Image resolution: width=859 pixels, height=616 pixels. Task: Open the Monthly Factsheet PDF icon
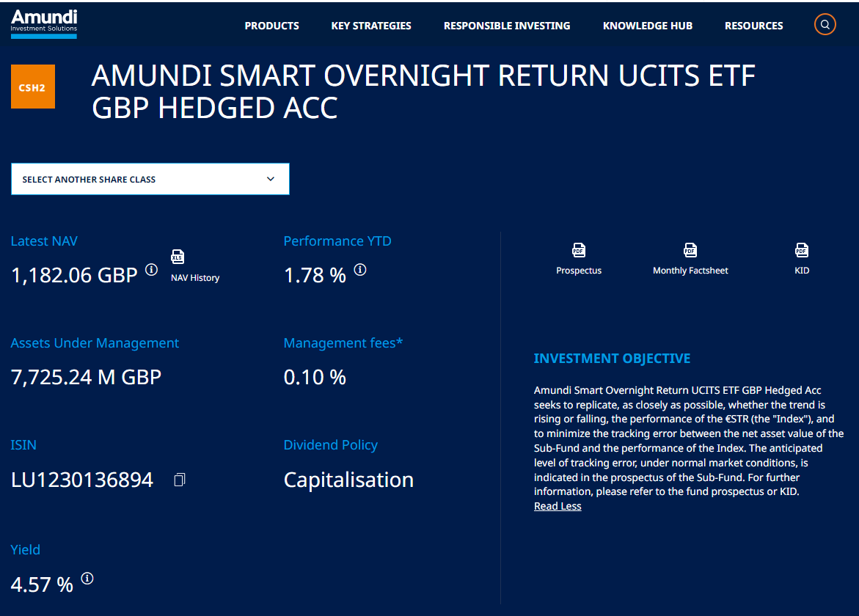pyautogui.click(x=690, y=250)
